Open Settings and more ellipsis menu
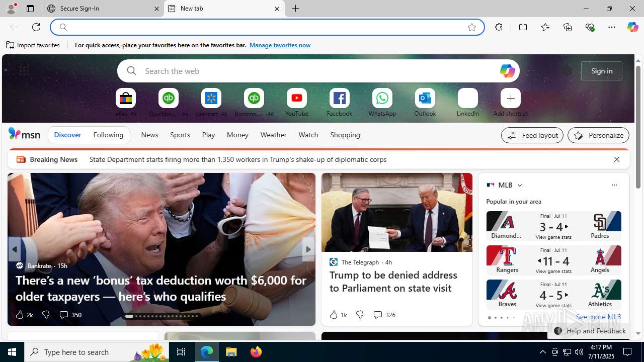Viewport: 644px width, 362px height. 612,27
